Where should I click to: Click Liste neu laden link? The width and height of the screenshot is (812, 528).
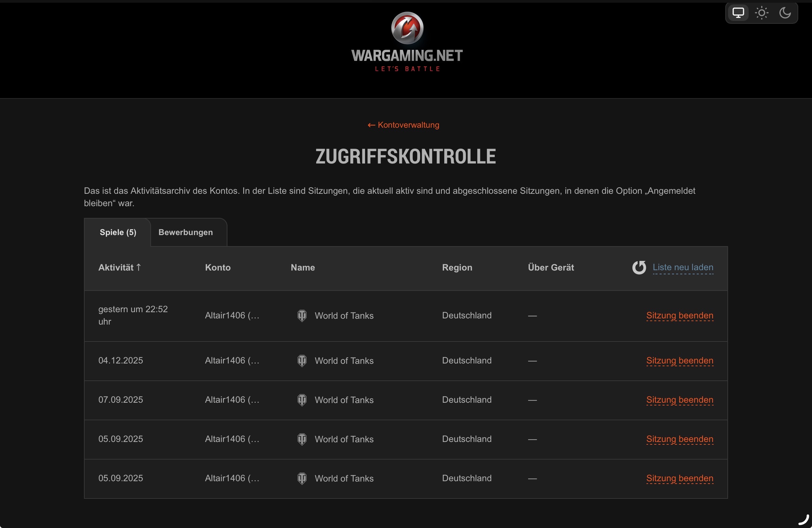(x=683, y=267)
